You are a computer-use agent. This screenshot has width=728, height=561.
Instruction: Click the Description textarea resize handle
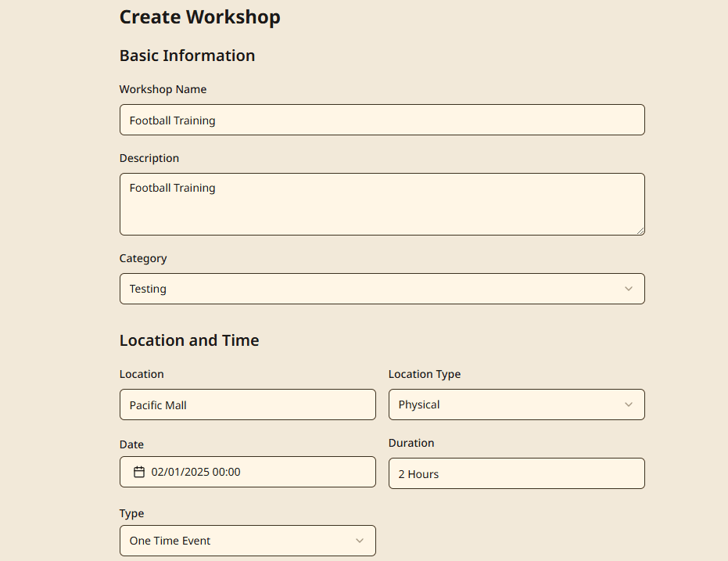641,232
